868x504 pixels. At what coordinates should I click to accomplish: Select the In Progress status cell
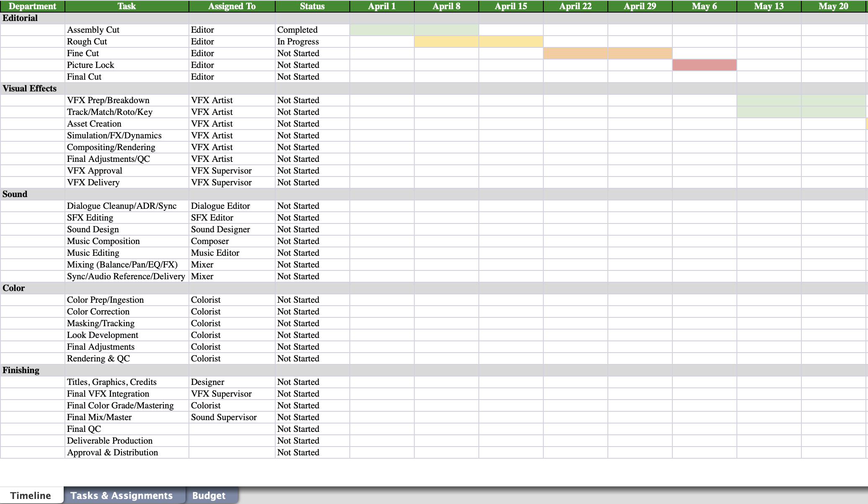pyautogui.click(x=312, y=42)
